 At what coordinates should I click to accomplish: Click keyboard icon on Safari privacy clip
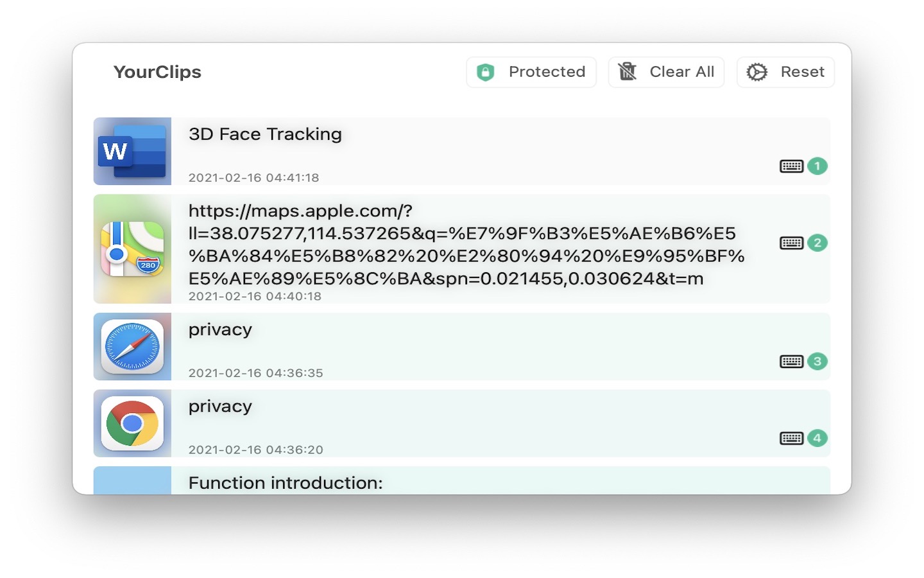click(791, 362)
